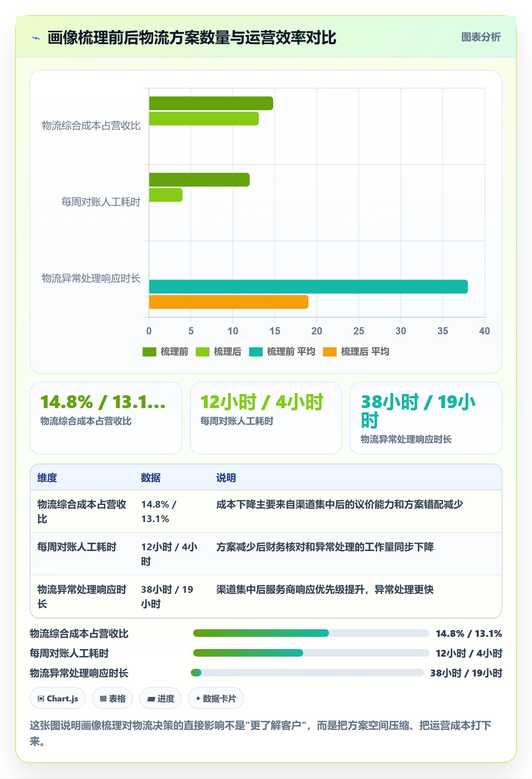Click the 每周对账人工耗时 progress bar

coord(311,653)
